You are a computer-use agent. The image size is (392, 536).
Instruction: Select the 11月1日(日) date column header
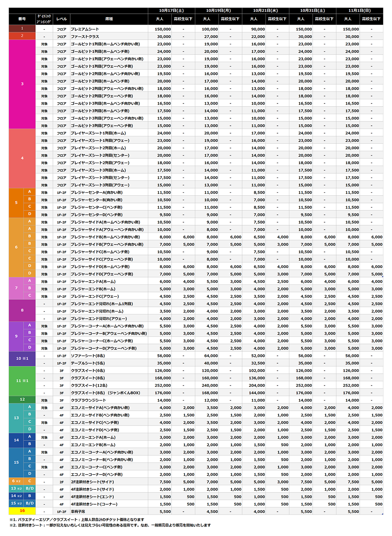(359, 11)
